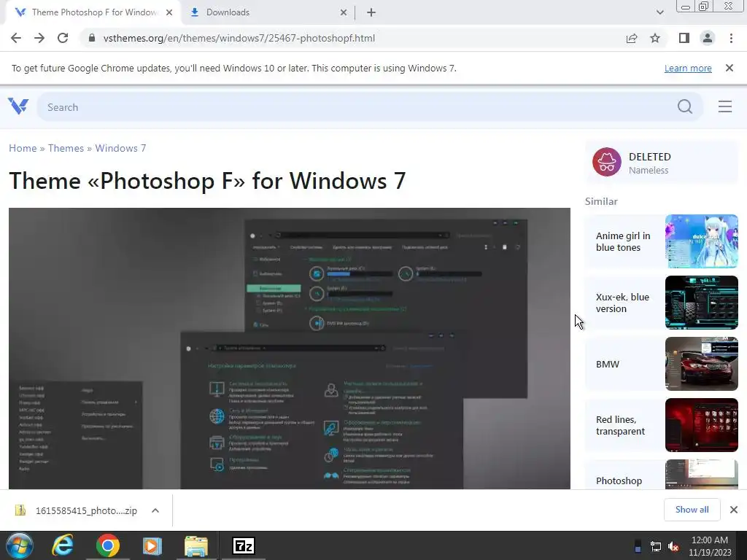Click the Chrome icon in the taskbar
Image resolution: width=747 pixels, height=560 pixels.
108,545
